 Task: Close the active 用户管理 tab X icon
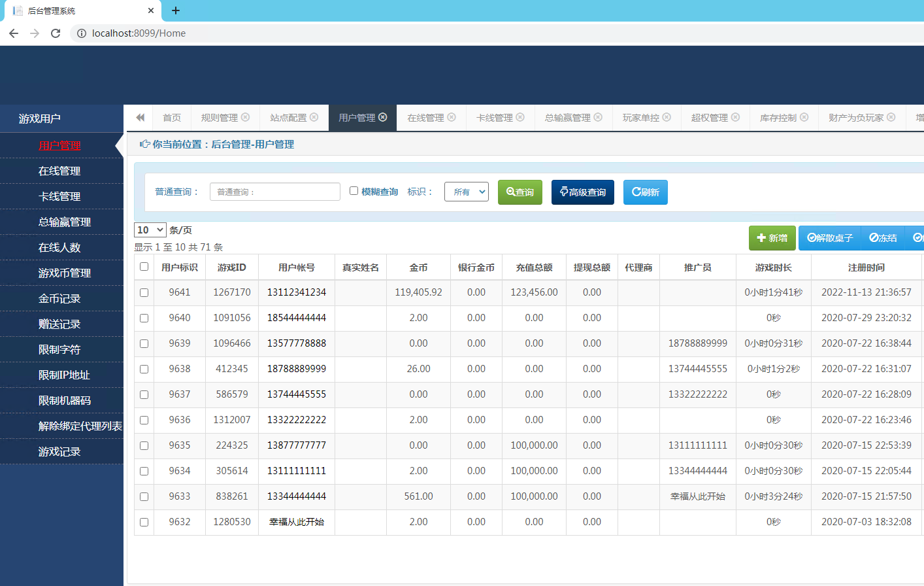tap(383, 118)
